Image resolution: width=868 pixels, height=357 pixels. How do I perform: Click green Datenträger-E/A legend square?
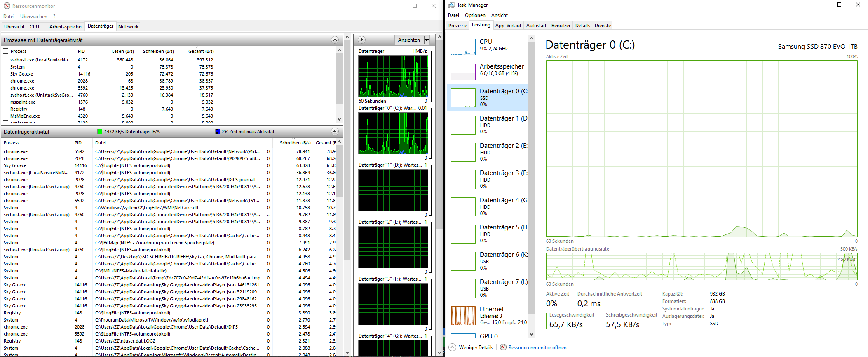tap(99, 131)
